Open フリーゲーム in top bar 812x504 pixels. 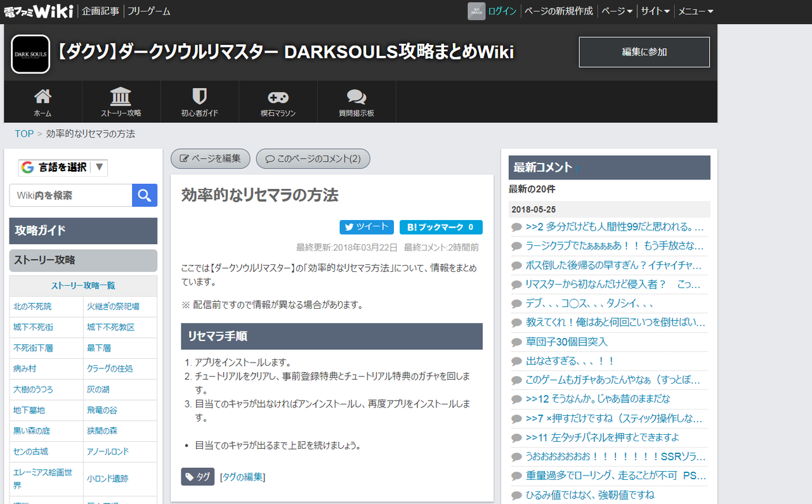(149, 11)
